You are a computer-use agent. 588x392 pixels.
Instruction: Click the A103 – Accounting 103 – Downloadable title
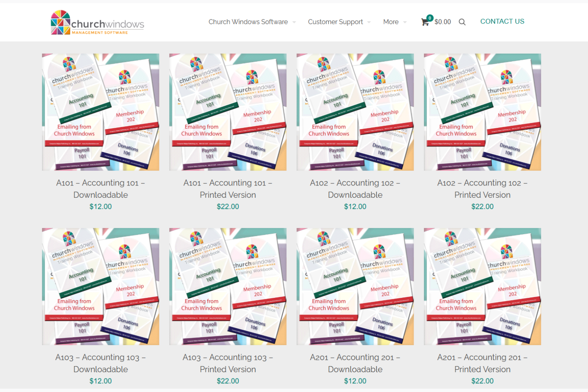coord(101,363)
